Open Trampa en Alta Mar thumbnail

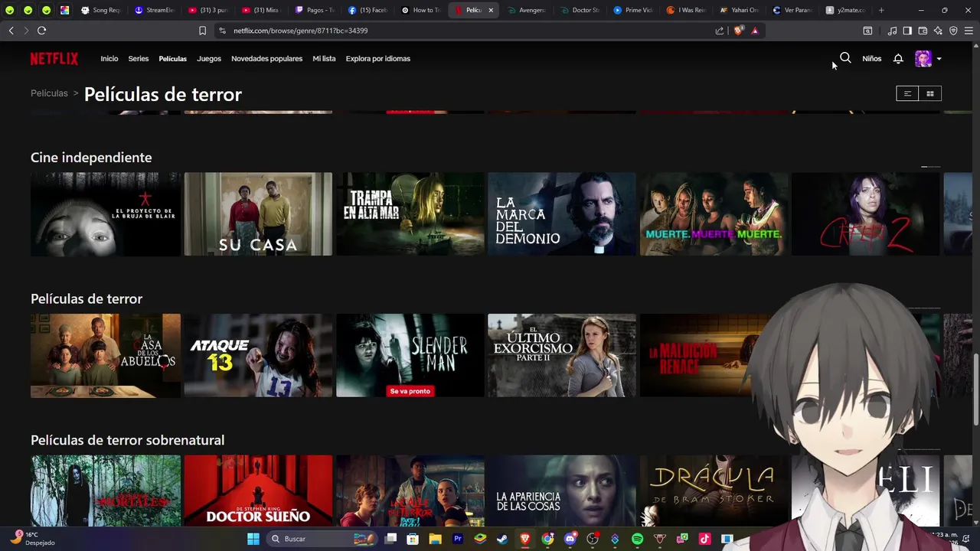[410, 214]
